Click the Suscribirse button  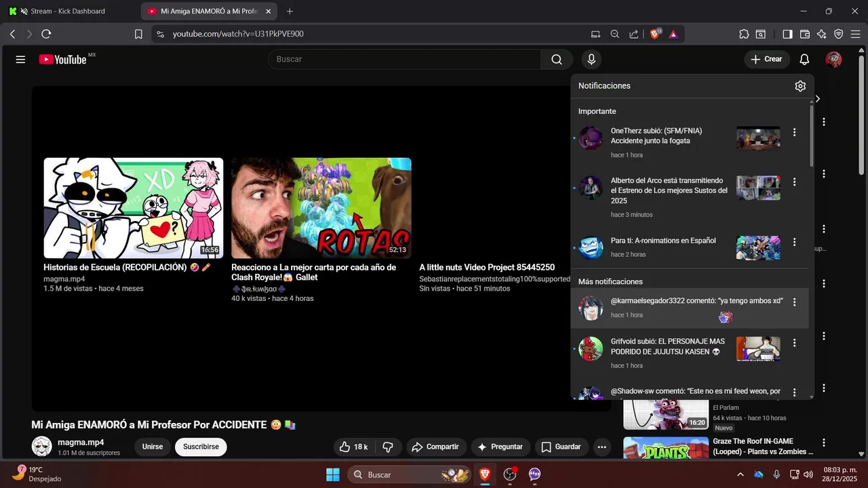201,447
